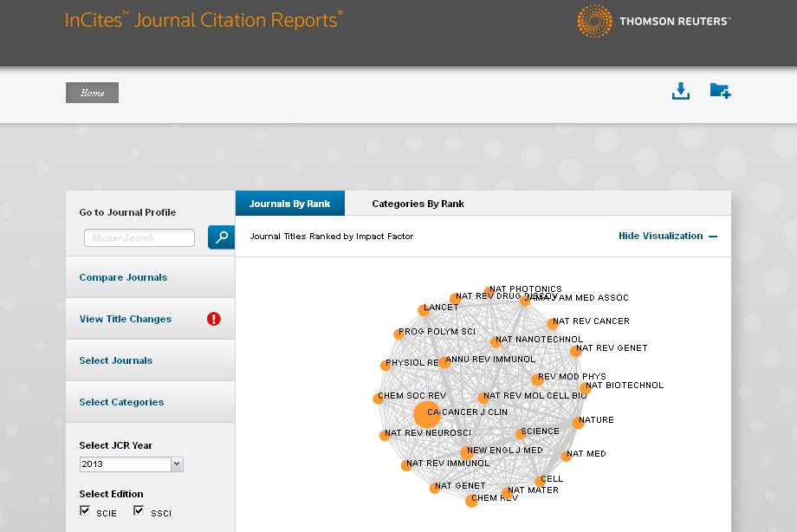Select the CELL node in the graph
Viewport: 797px width, 532px height.
pos(540,481)
